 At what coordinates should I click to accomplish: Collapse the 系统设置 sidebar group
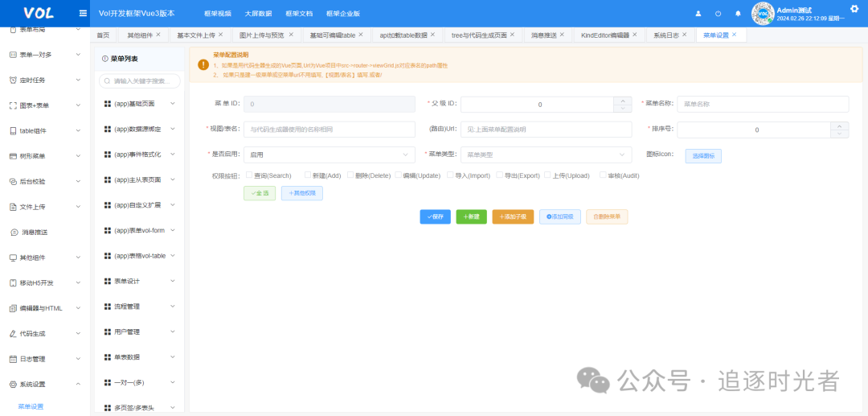click(x=78, y=384)
